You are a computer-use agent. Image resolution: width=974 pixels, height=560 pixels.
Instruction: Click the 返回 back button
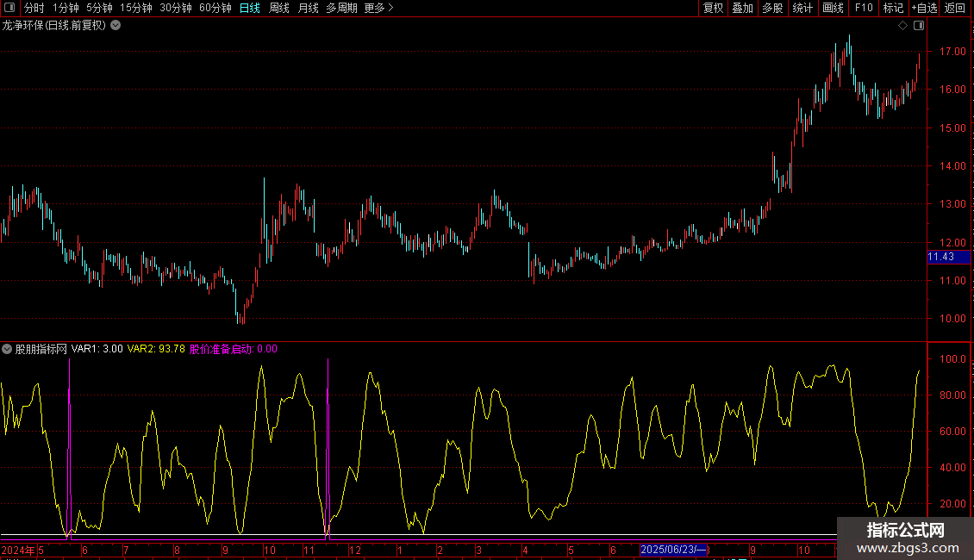tap(955, 8)
